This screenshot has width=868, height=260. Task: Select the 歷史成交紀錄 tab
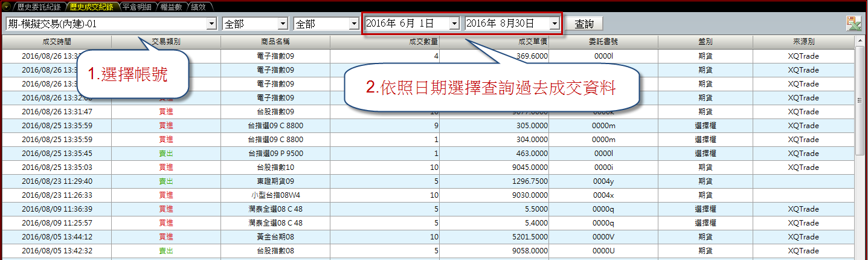click(91, 7)
